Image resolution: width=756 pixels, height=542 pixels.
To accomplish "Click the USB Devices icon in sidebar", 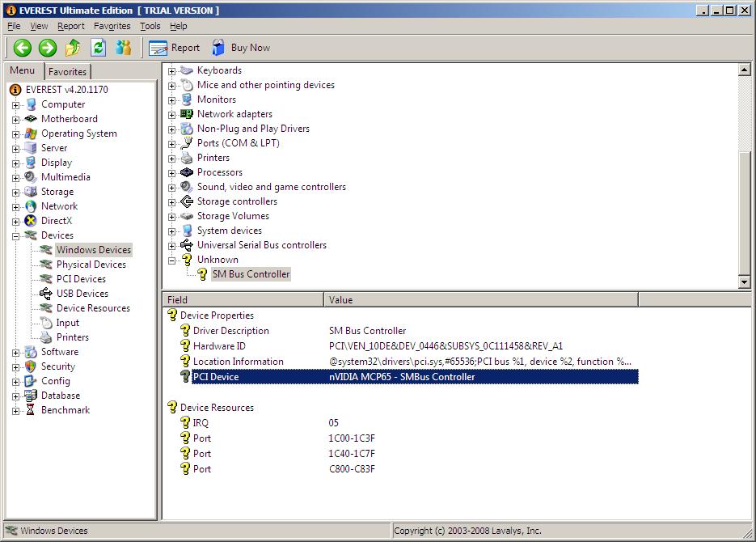I will (46, 294).
